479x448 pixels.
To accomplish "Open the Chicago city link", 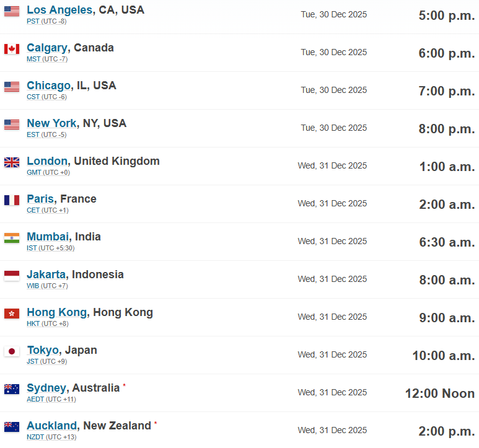I will (48, 86).
